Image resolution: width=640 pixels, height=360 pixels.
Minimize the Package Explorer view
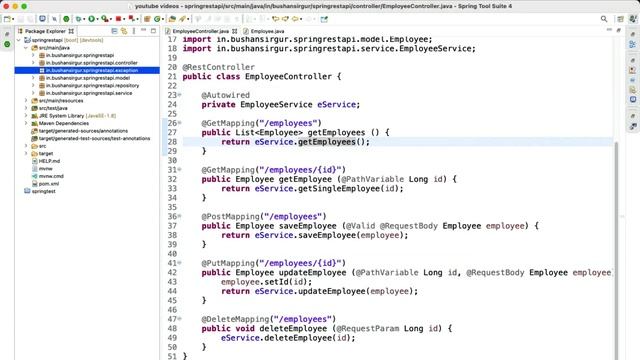(143, 31)
